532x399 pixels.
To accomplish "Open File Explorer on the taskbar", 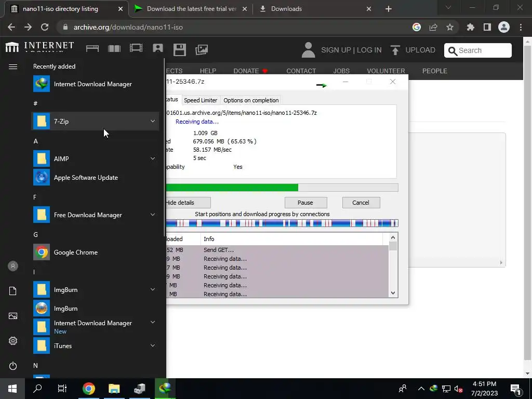I will [114, 389].
